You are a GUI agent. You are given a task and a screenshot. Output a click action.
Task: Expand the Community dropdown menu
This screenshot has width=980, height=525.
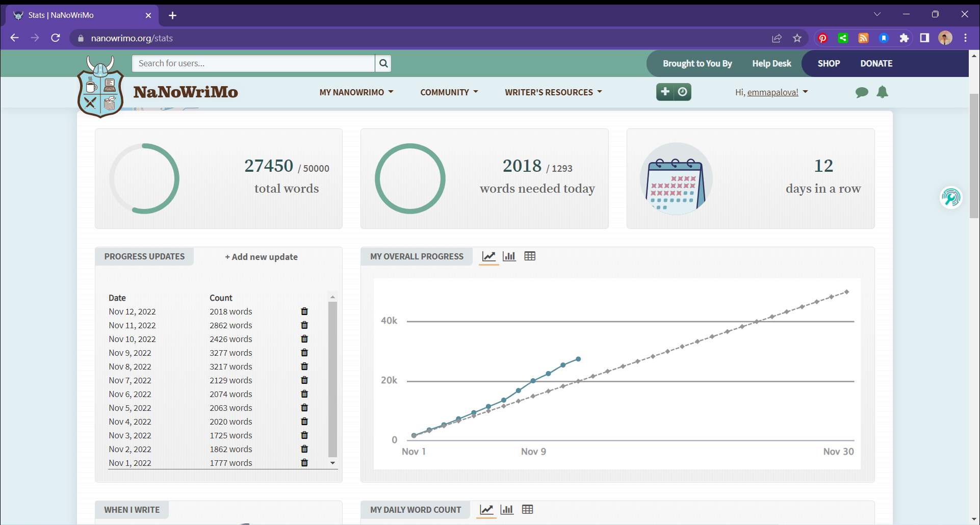[449, 92]
